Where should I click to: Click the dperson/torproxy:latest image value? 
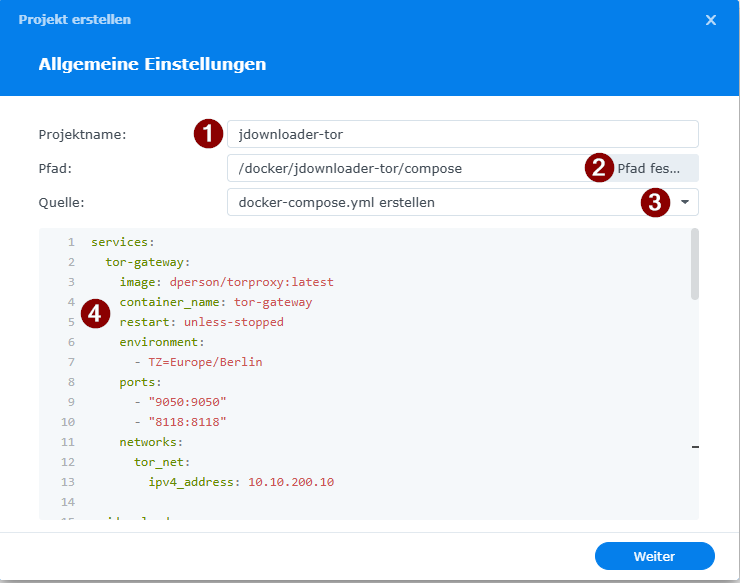[252, 282]
